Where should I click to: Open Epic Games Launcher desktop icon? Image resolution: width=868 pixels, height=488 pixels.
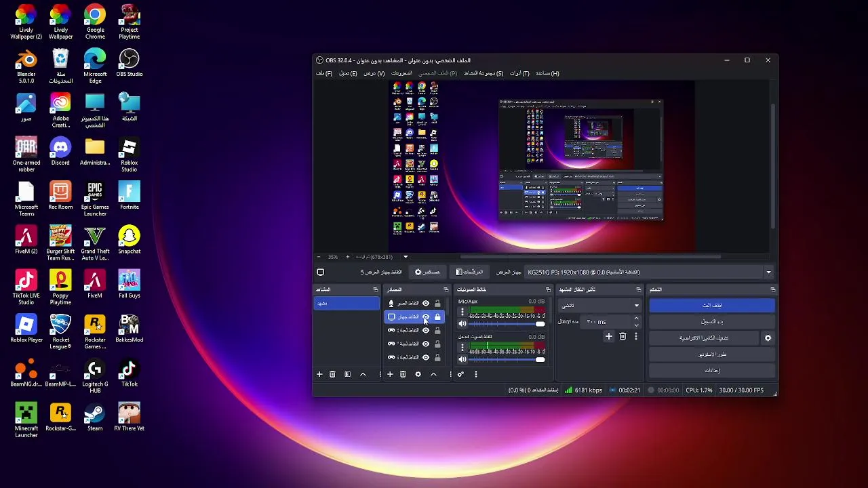pos(95,199)
